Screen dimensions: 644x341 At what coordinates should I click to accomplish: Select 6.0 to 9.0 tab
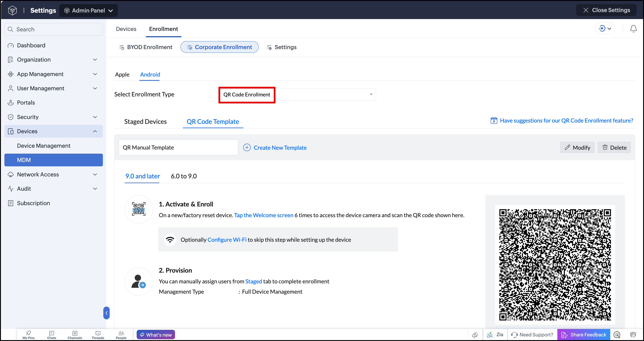[x=184, y=176]
